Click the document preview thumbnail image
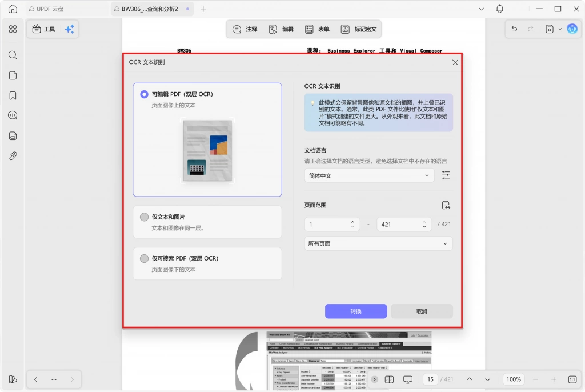 point(207,150)
